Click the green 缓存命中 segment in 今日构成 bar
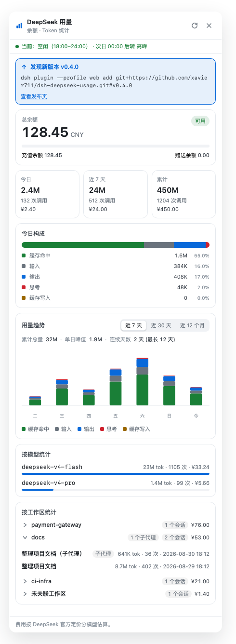 83,245
